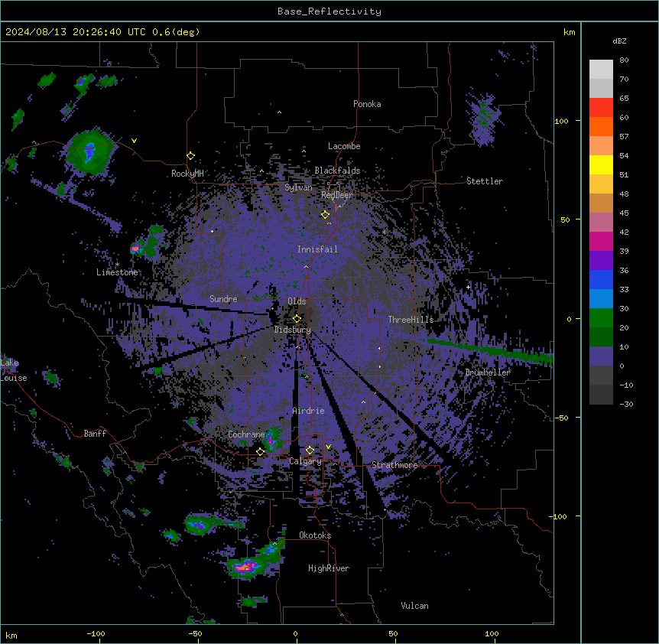
Task: Click the yellow diamond marker below Cochrane
Action: tap(260, 451)
